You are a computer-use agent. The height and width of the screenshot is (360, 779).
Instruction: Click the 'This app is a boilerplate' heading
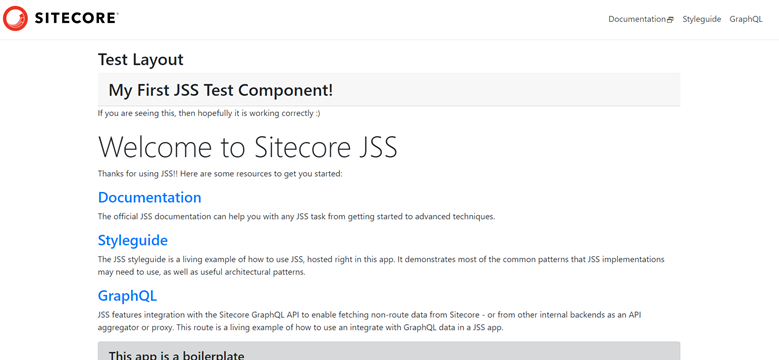coord(176,356)
